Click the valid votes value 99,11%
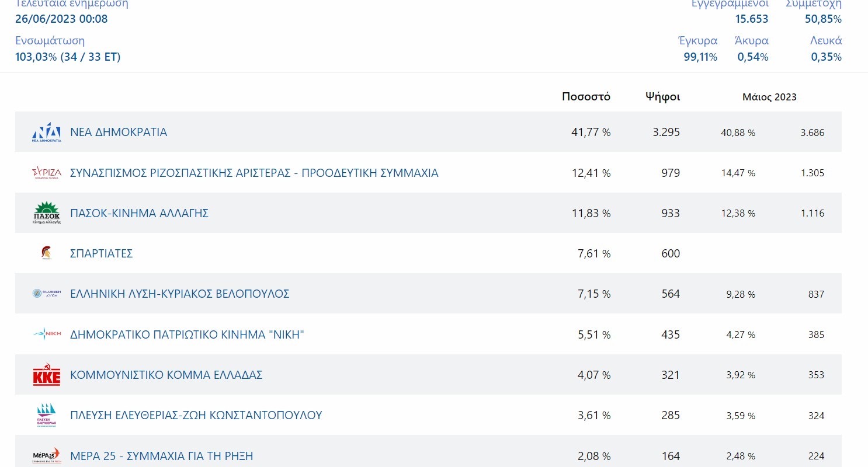The image size is (868, 467). pos(700,57)
